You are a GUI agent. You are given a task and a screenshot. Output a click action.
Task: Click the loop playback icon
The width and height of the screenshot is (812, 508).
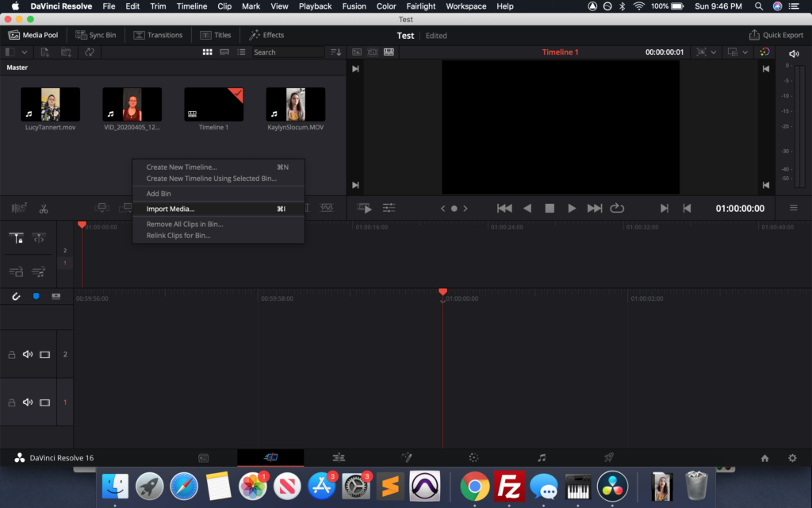coord(617,208)
